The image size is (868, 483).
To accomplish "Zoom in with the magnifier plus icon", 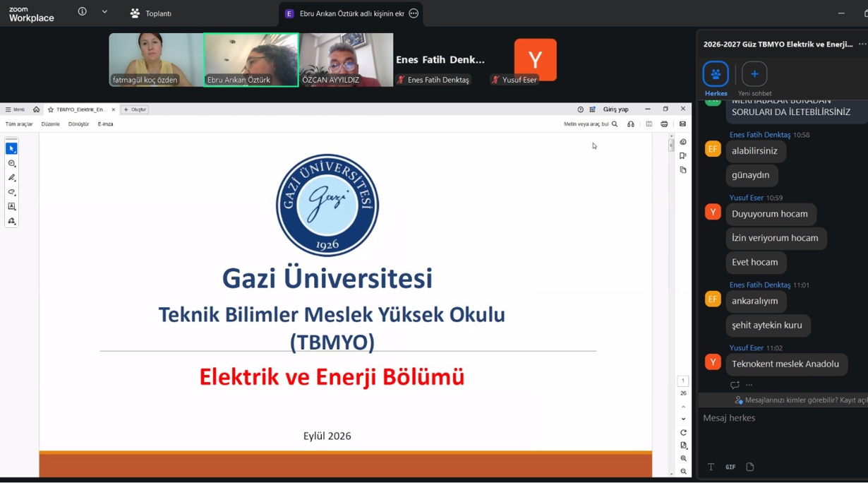I will tap(683, 459).
